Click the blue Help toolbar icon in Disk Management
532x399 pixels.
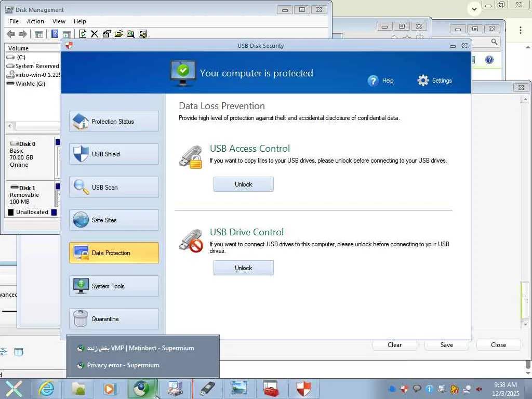[x=55, y=34]
